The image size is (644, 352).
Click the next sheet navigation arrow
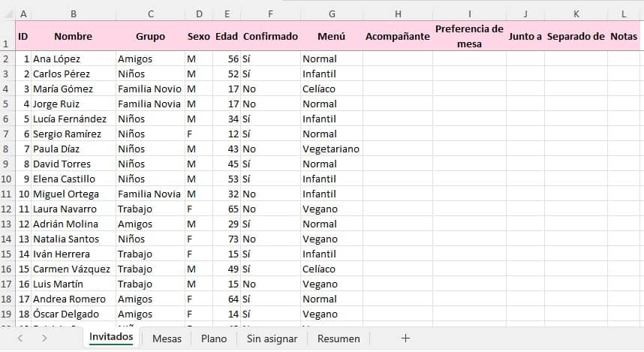coord(44,338)
